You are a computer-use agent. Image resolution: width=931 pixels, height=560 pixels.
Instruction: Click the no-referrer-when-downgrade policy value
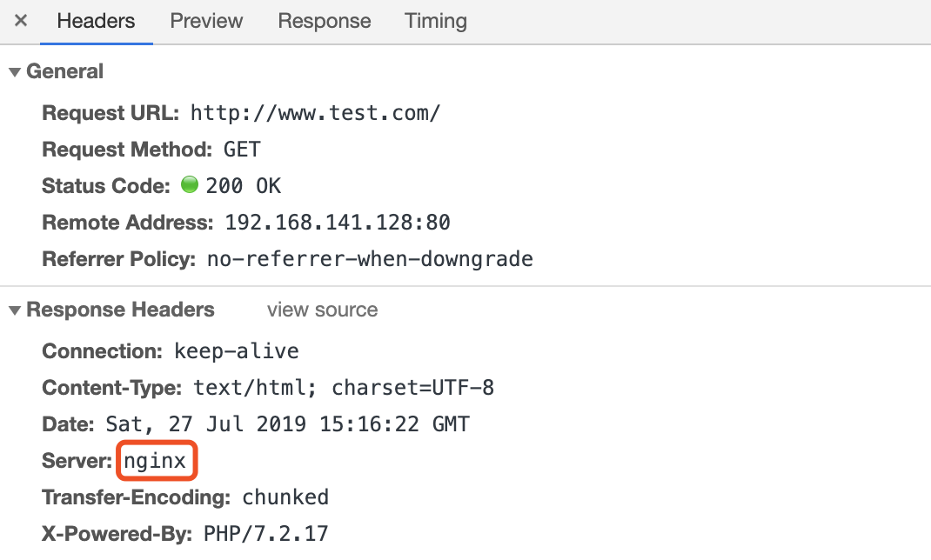pos(370,259)
